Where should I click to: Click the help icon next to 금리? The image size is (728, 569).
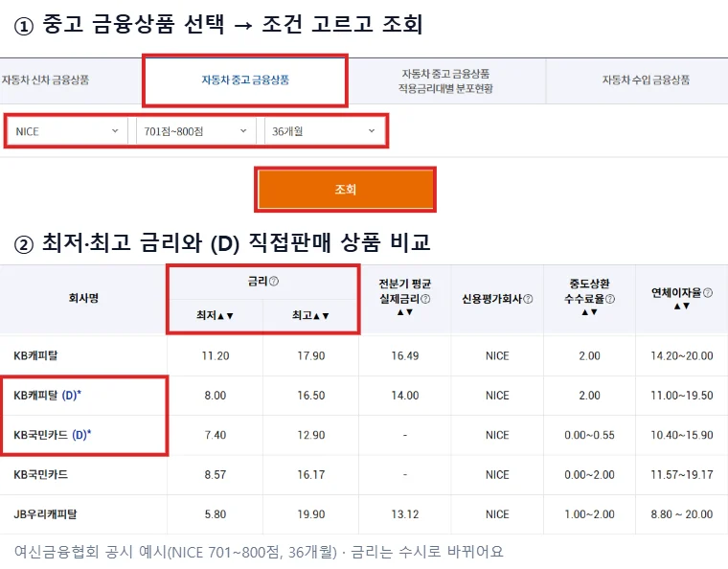(x=274, y=282)
